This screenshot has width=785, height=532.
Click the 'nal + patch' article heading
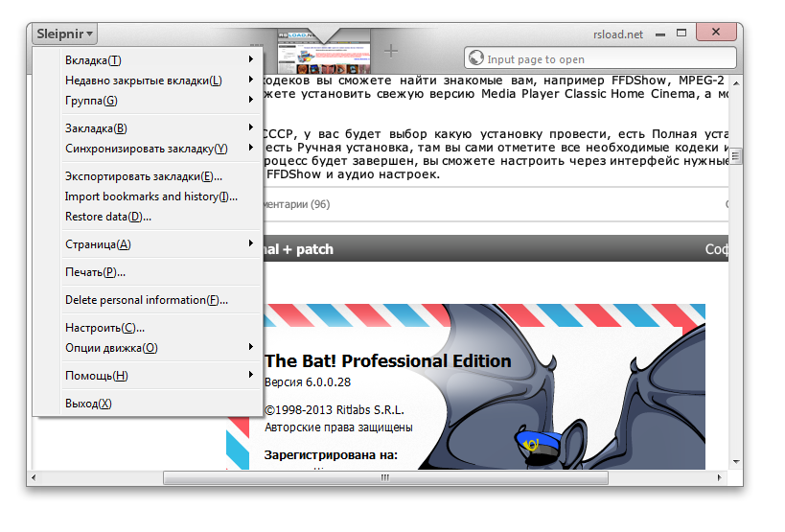[298, 248]
